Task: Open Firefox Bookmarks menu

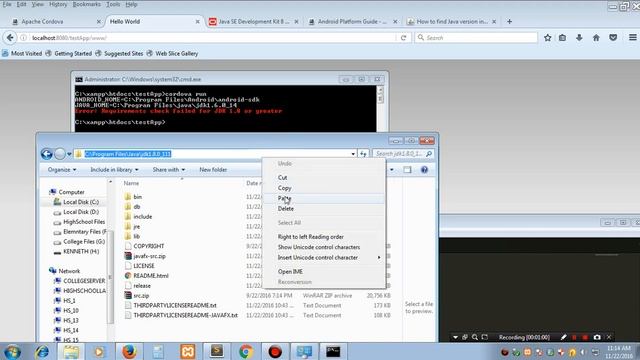Action: pyautogui.click(x=86, y=4)
